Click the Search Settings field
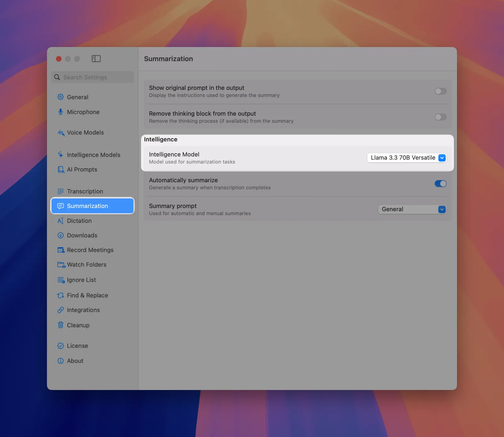The width and height of the screenshot is (504, 437). point(92,77)
